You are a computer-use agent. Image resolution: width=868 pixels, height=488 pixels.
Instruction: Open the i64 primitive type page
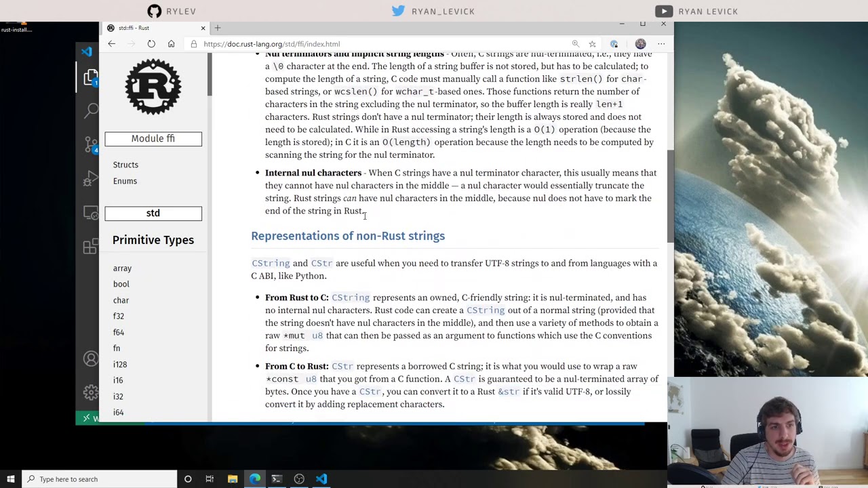pyautogui.click(x=118, y=412)
